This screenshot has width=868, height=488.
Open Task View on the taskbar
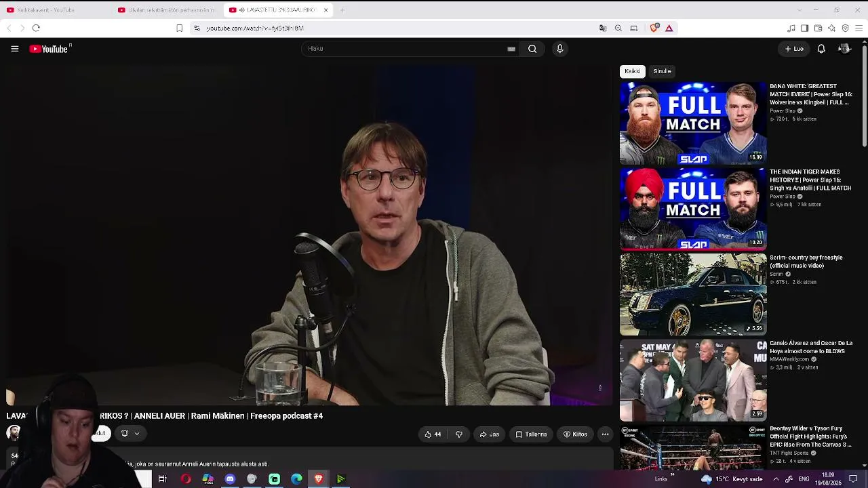pos(163,479)
